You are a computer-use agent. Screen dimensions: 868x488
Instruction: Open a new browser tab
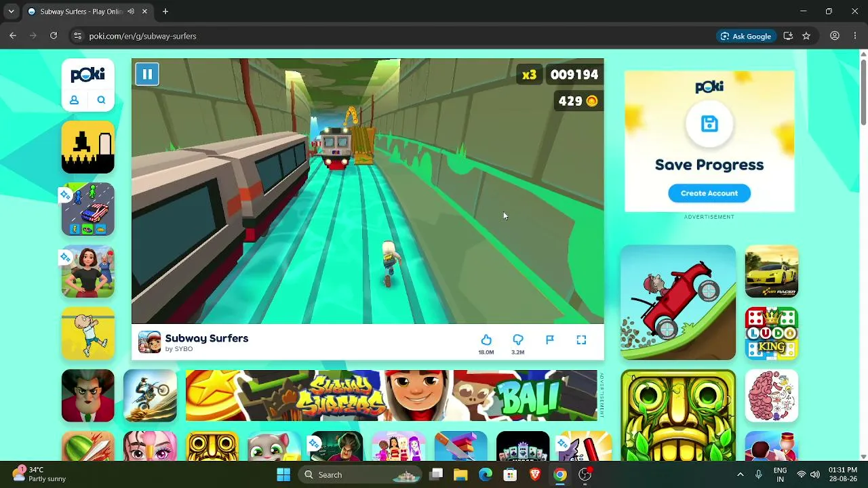165,12
